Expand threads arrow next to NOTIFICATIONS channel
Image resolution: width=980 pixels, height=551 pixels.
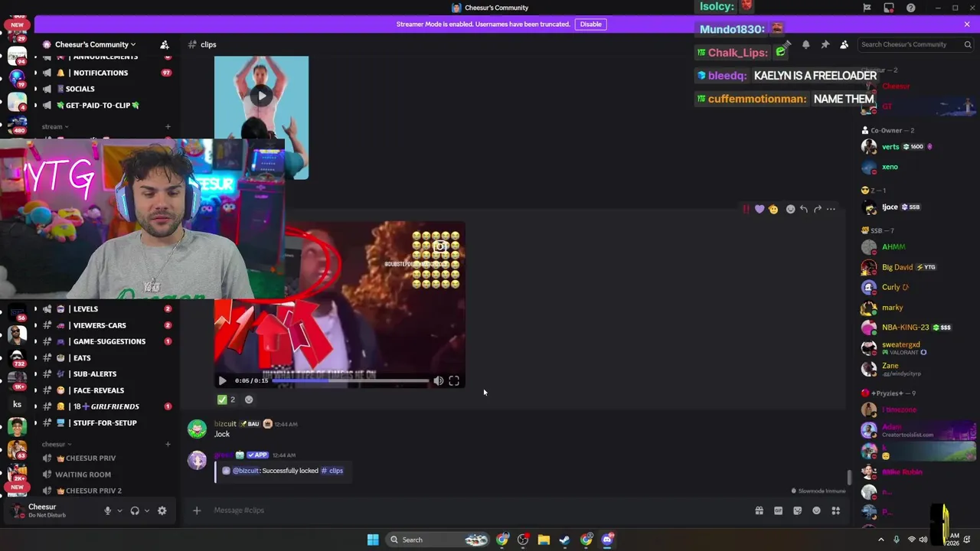coord(34,73)
